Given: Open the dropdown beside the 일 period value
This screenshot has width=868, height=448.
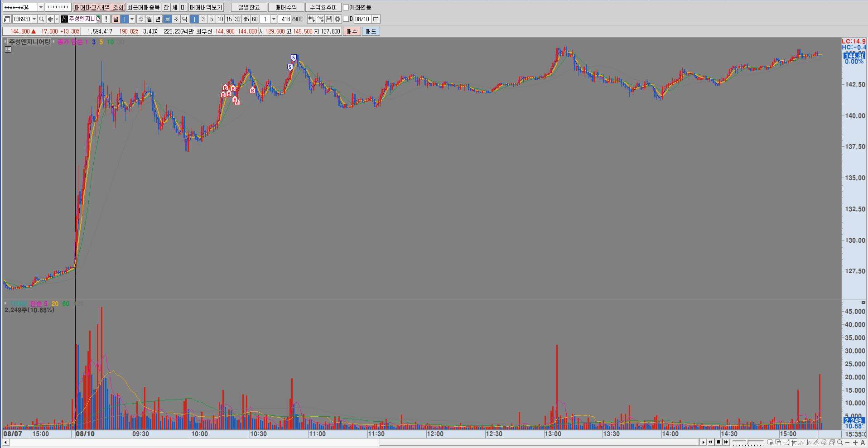Looking at the screenshot, I should coord(132,19).
